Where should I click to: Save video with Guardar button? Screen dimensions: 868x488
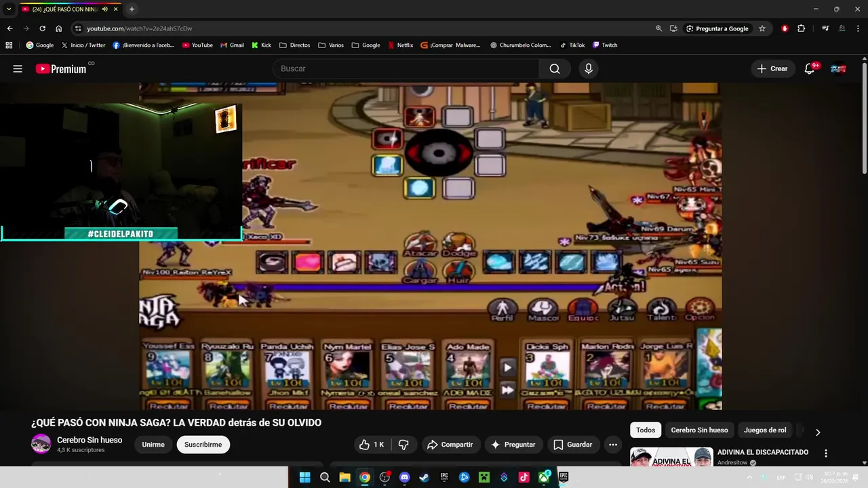(573, 445)
